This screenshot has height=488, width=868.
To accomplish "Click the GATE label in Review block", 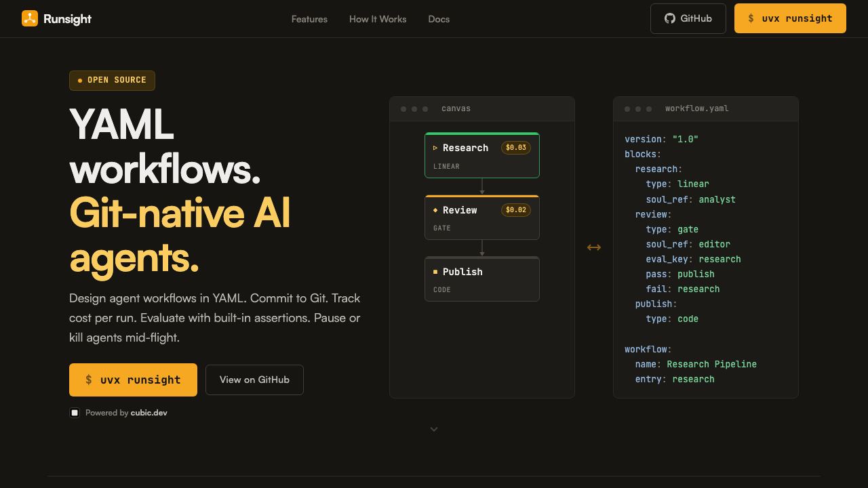I will pos(442,228).
